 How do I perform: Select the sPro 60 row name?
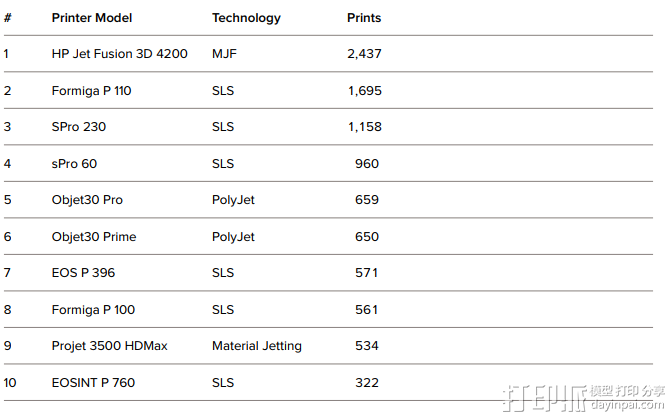click(x=74, y=164)
